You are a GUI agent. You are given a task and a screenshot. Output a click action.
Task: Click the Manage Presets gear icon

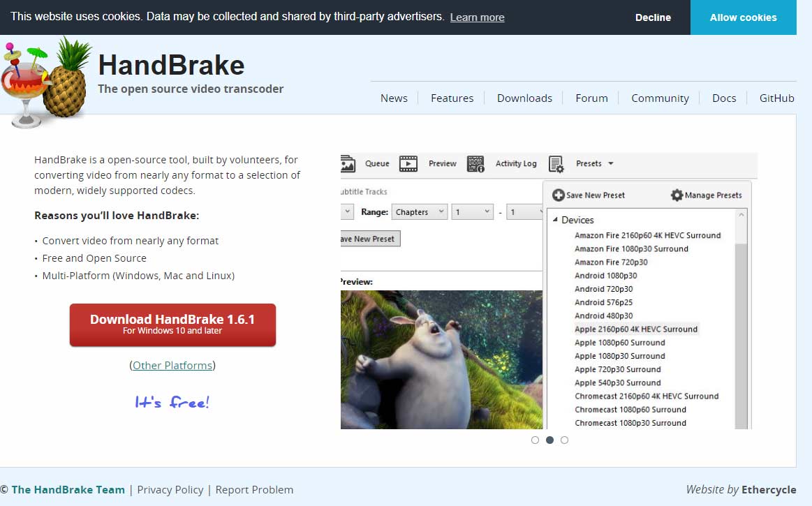point(677,195)
